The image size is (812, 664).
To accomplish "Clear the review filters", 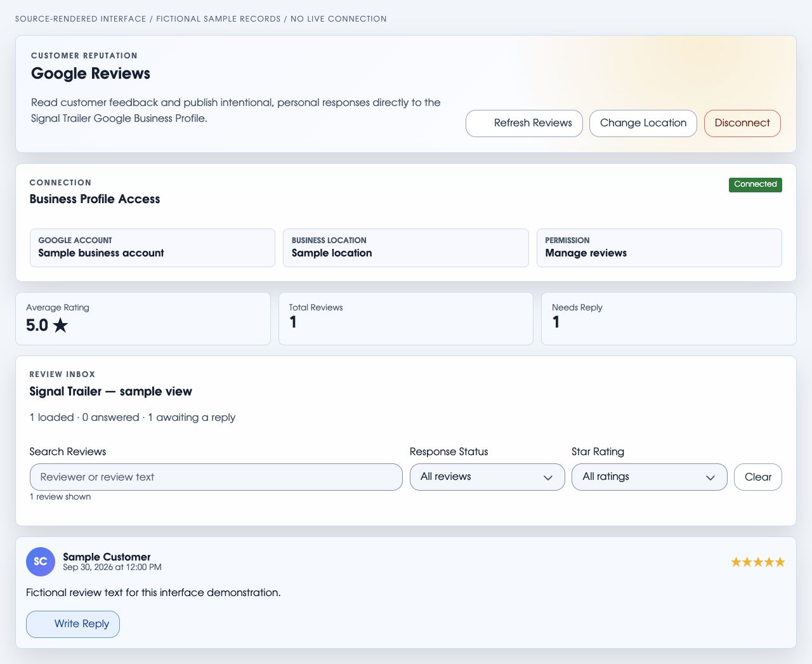I will pyautogui.click(x=758, y=477).
